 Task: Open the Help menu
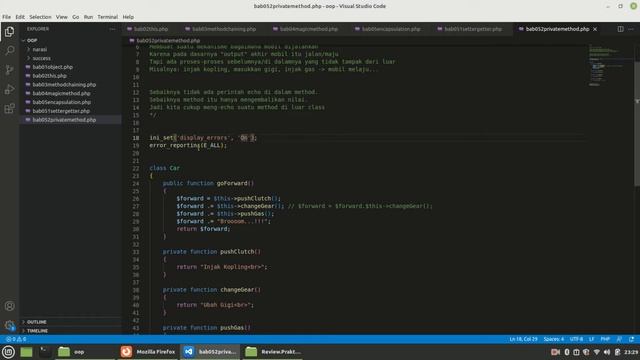[128, 17]
